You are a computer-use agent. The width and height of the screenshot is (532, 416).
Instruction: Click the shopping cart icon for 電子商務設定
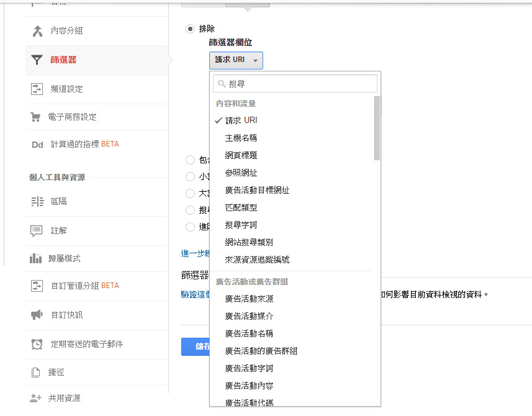click(36, 117)
